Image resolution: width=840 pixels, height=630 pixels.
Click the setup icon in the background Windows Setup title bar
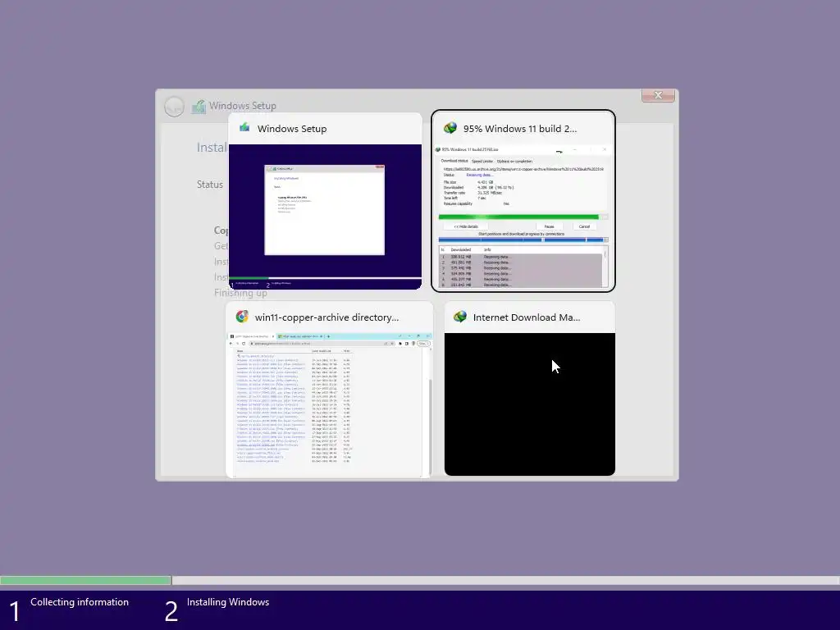point(199,106)
